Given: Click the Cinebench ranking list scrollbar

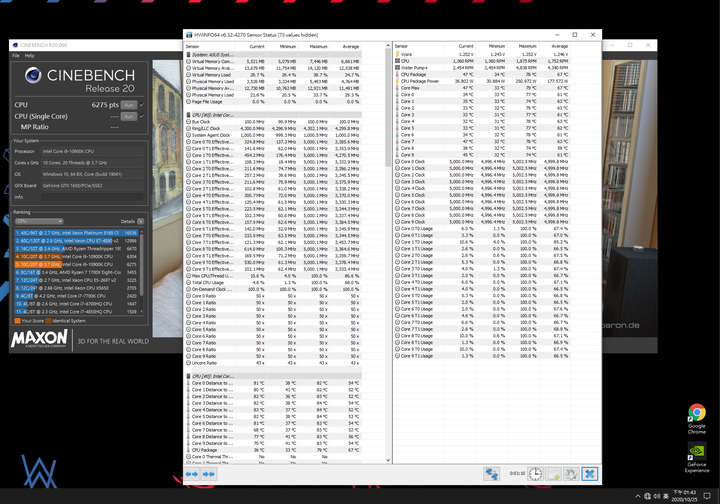Looking at the screenshot, I should point(141,266).
